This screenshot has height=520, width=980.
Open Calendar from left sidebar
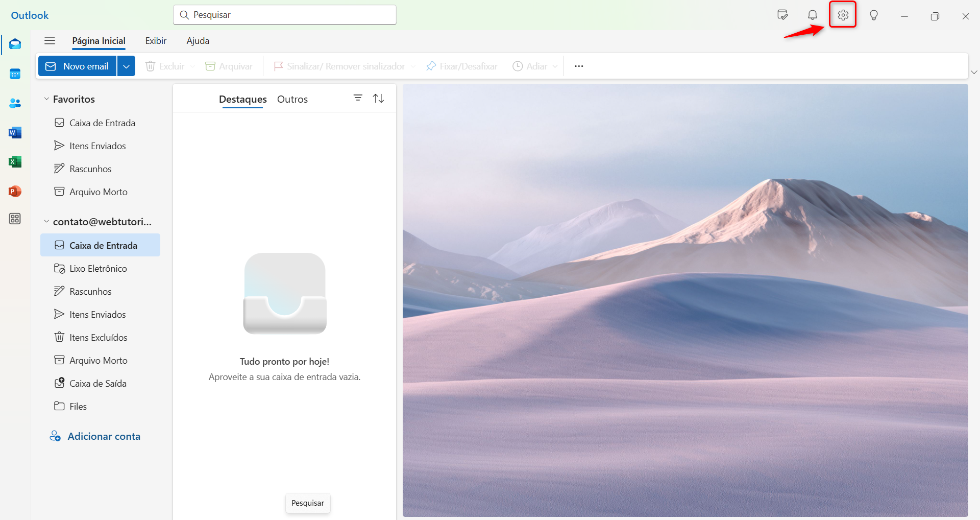15,74
